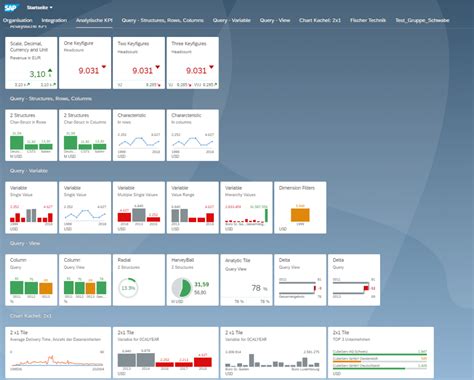
Task: Open the Query - View tab
Action: click(x=275, y=20)
